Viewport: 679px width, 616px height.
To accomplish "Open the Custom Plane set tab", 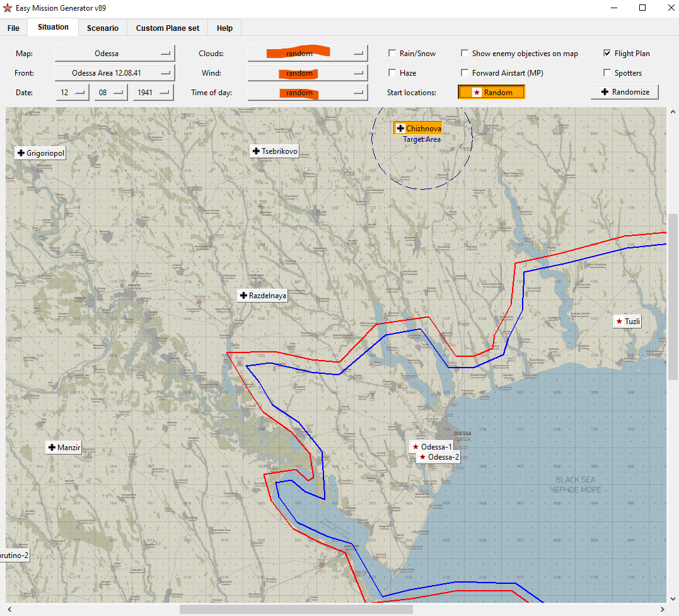I will tap(168, 28).
